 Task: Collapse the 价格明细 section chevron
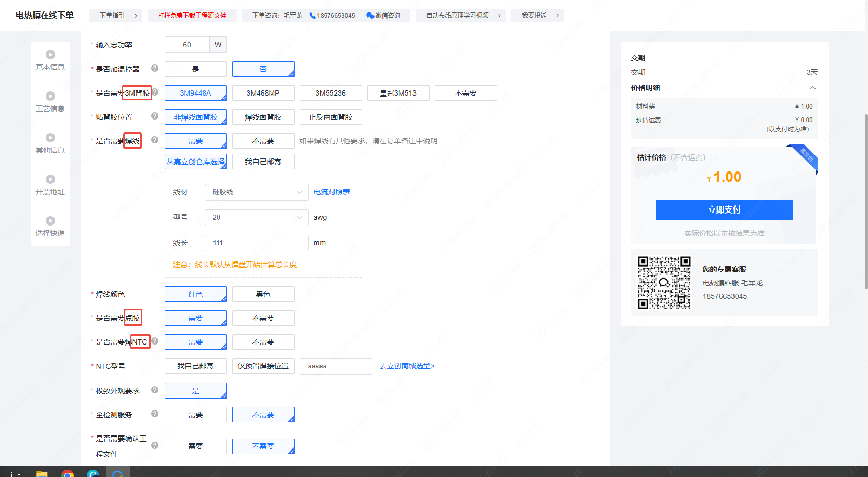[812, 88]
